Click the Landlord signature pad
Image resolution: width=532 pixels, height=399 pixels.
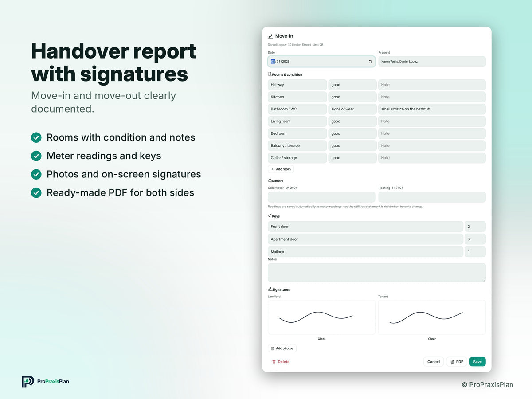[x=321, y=317]
